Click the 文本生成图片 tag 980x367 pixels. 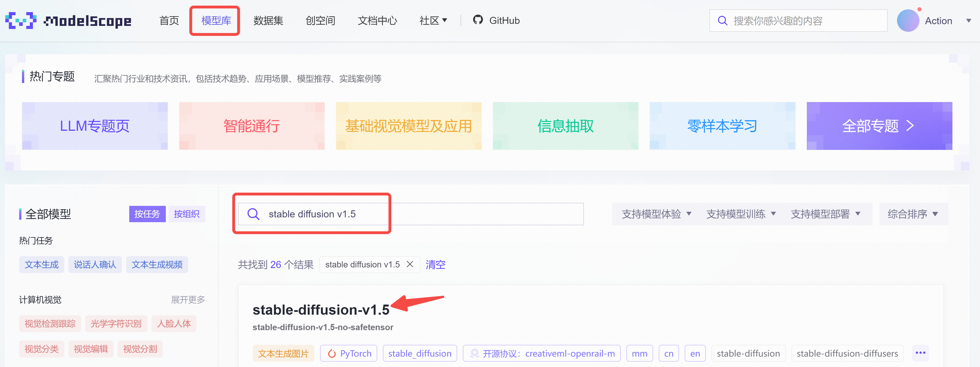click(283, 353)
